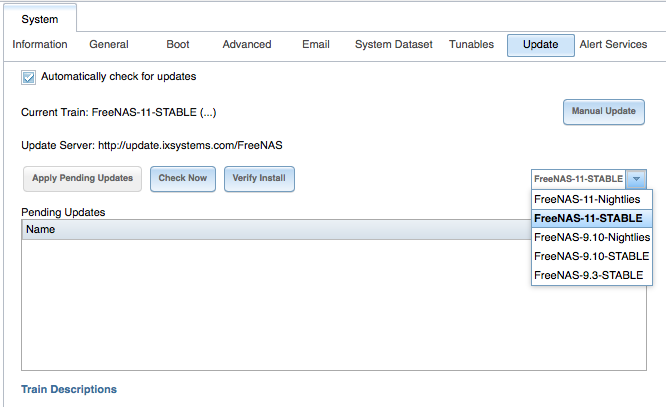Open the System tab
This screenshot has width=666, height=407.
40,19
